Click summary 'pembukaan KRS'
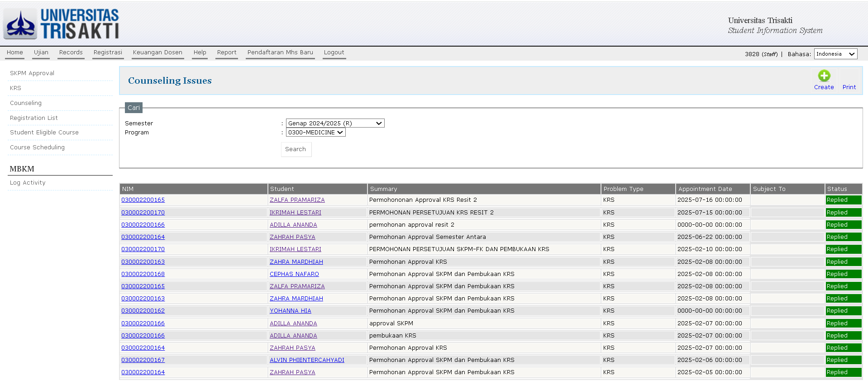The height and width of the screenshot is (385, 868). pos(393,336)
